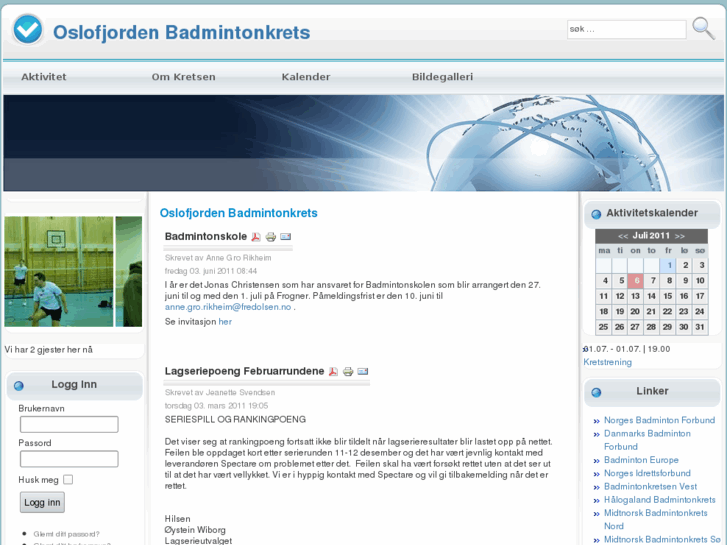Viewport: 727px width, 545px height.
Task: Focus the Passord input field
Action: coord(69,459)
